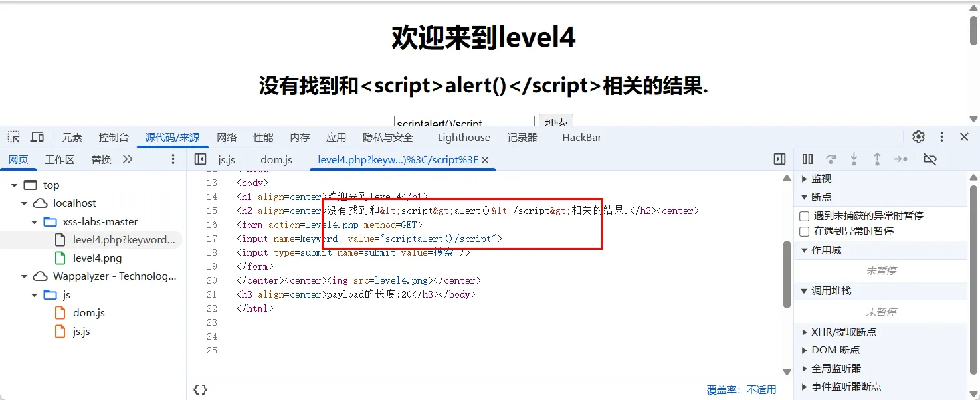Click the source code vertical scrollbar

pos(787,274)
